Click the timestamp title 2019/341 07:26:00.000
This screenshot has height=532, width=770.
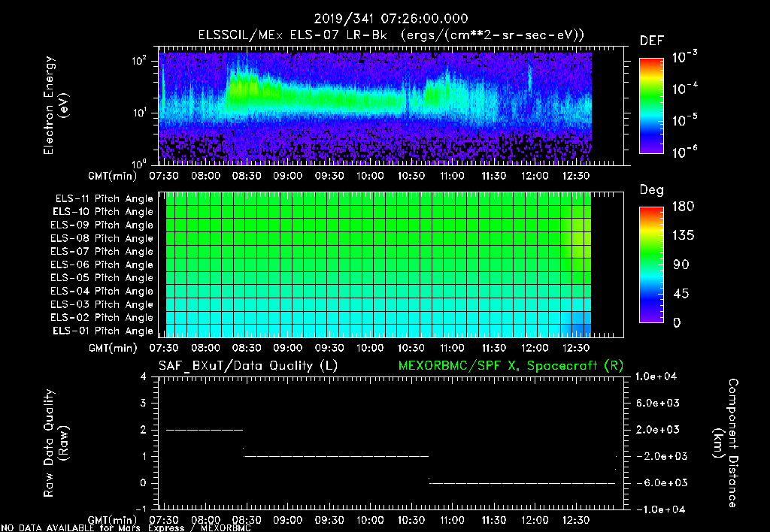tap(391, 19)
